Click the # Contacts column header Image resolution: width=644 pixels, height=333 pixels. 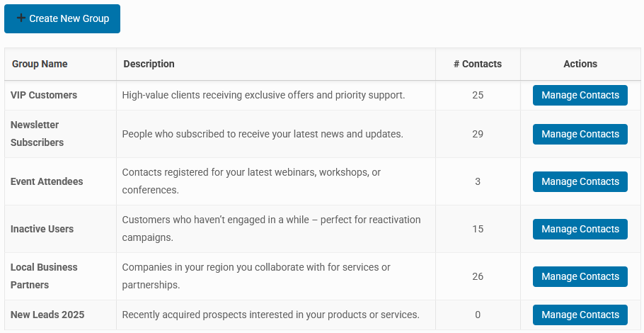click(x=478, y=64)
